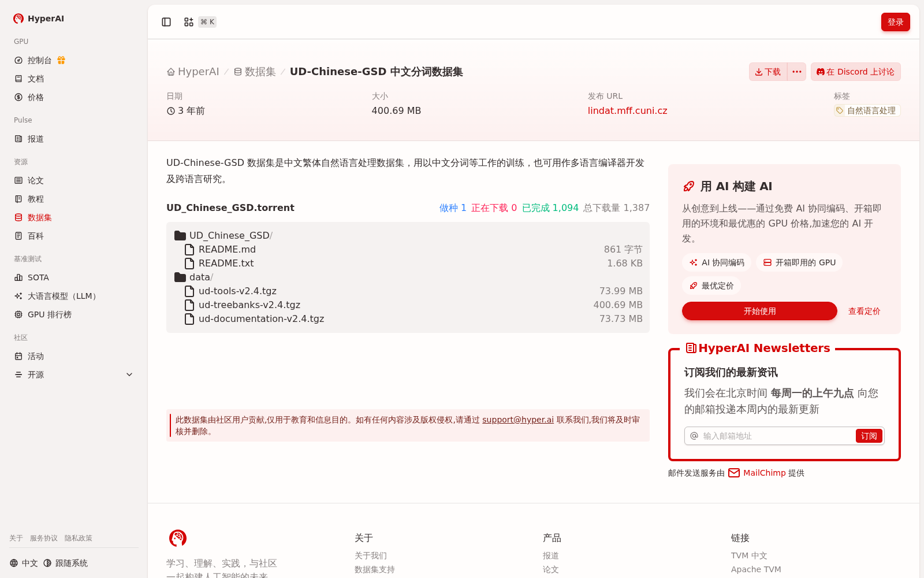Click the 最优定价 chip
The image size is (924, 578).
tap(711, 286)
